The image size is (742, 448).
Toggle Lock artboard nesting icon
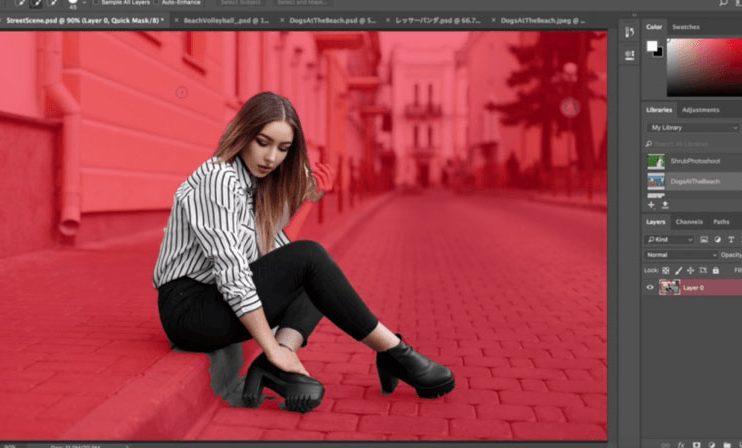point(703,271)
